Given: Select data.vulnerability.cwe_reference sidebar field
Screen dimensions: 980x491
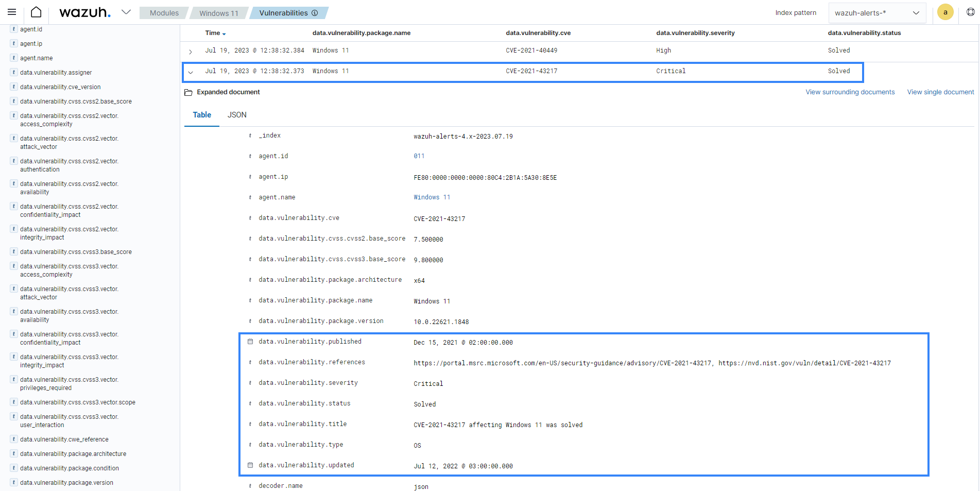Looking at the screenshot, I should pos(64,439).
